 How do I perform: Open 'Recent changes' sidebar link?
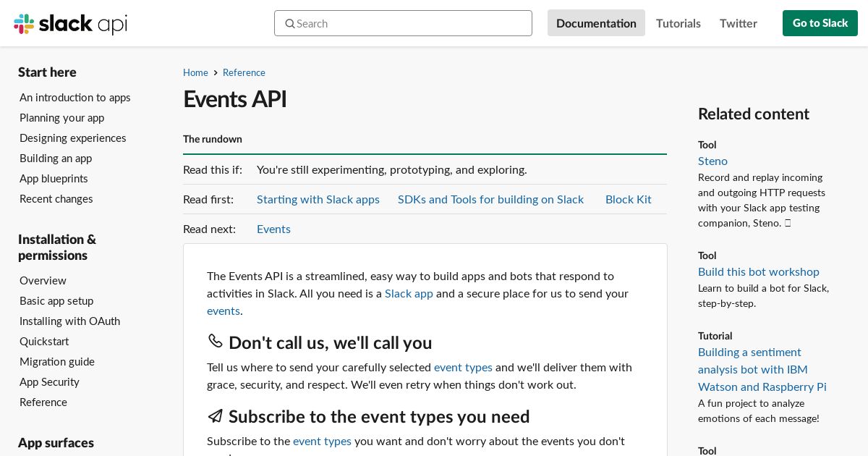56,198
